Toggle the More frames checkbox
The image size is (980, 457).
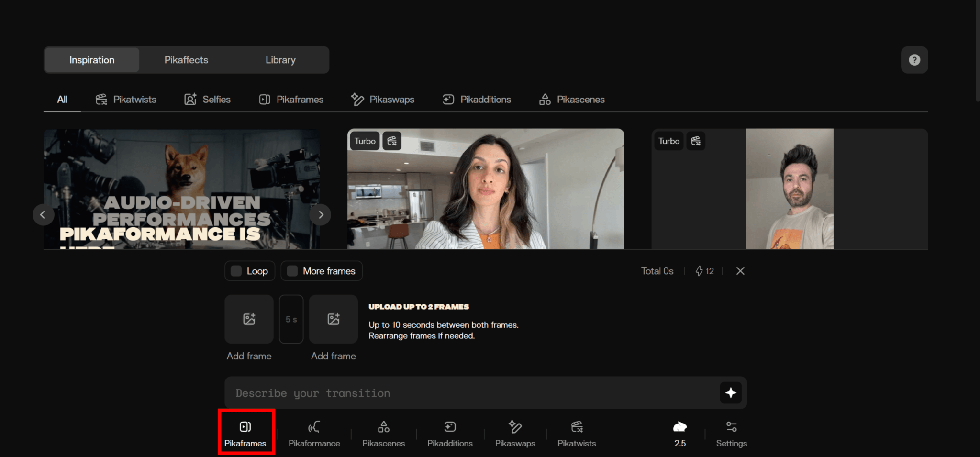pyautogui.click(x=292, y=271)
